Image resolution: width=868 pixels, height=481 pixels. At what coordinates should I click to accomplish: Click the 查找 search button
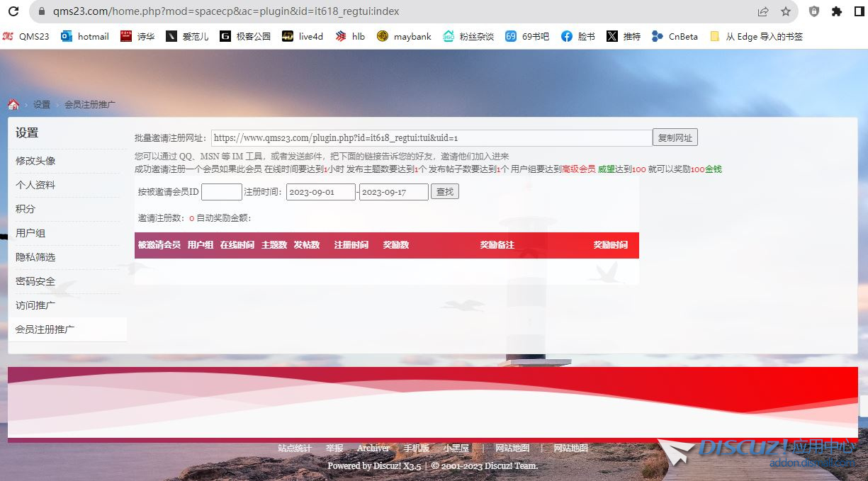[444, 192]
